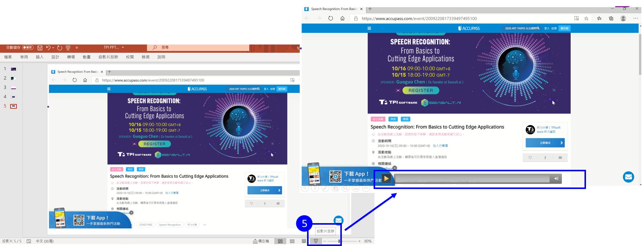The height and width of the screenshot is (246, 644).
Task: Click the profile avatar icon in right browser
Action: (x=623, y=18)
